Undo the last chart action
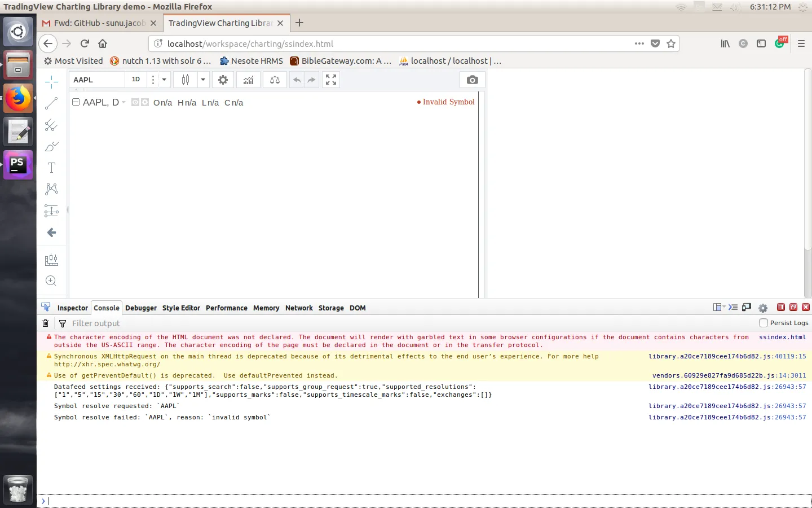Image resolution: width=812 pixels, height=508 pixels. 297,80
